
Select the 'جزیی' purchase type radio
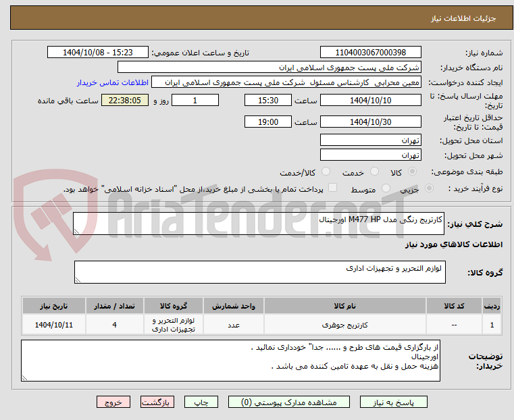(x=429, y=188)
